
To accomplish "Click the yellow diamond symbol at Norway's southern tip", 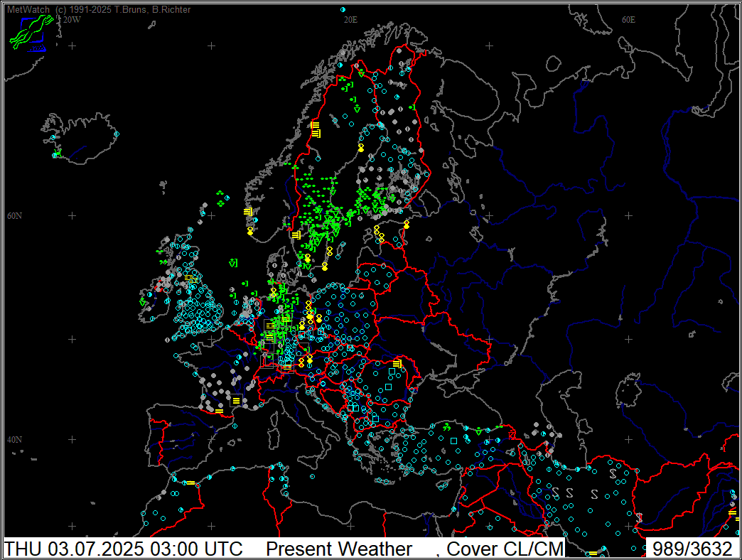I will [250, 231].
